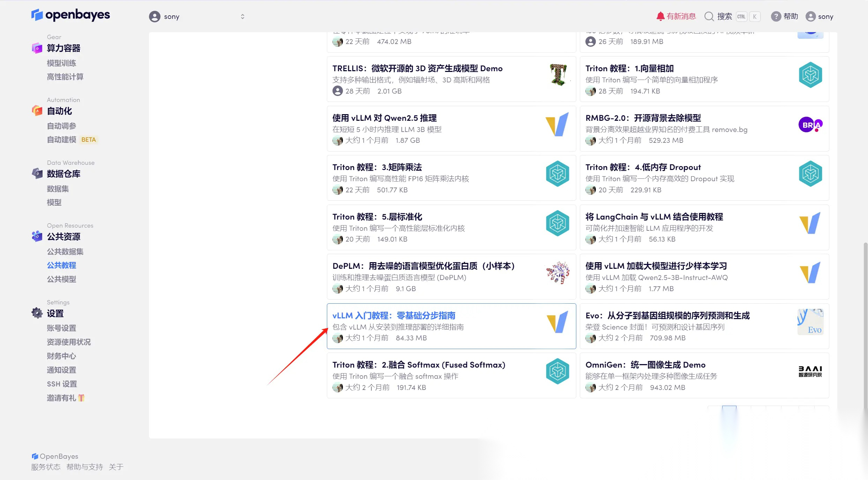Click the openbayes logo
868x480 pixels.
point(70,15)
